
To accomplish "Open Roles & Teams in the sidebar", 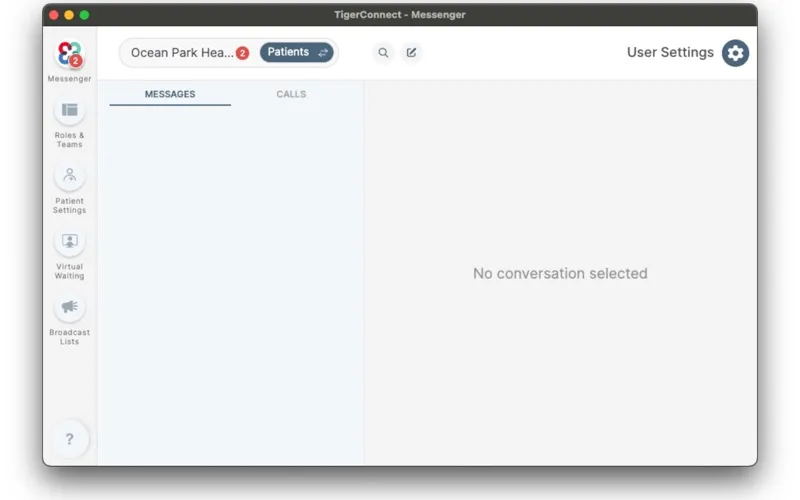I will coord(69,110).
